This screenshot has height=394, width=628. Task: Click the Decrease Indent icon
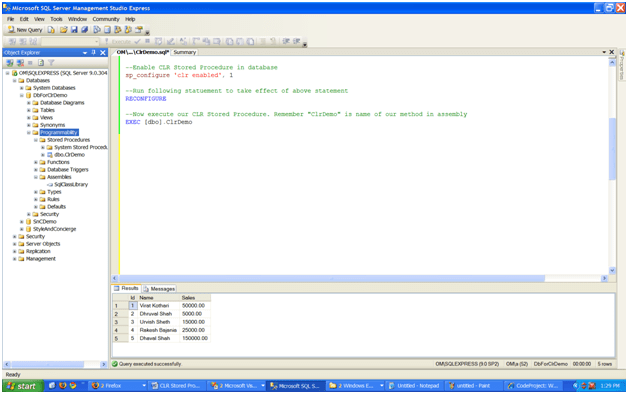click(286, 41)
